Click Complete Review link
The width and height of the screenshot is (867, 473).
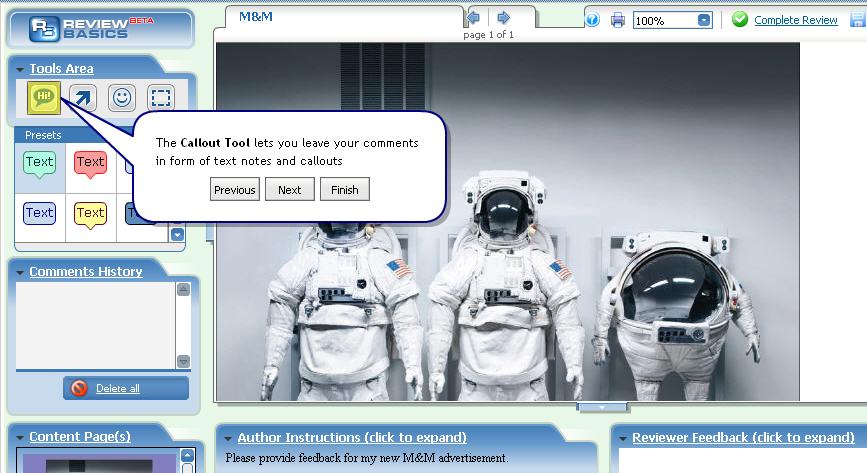pyautogui.click(x=796, y=20)
